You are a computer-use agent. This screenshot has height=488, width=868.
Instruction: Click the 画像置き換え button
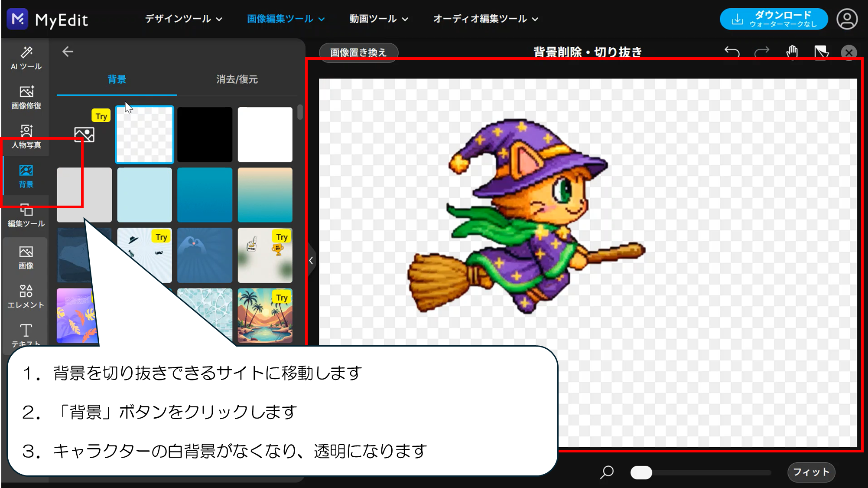coord(358,52)
